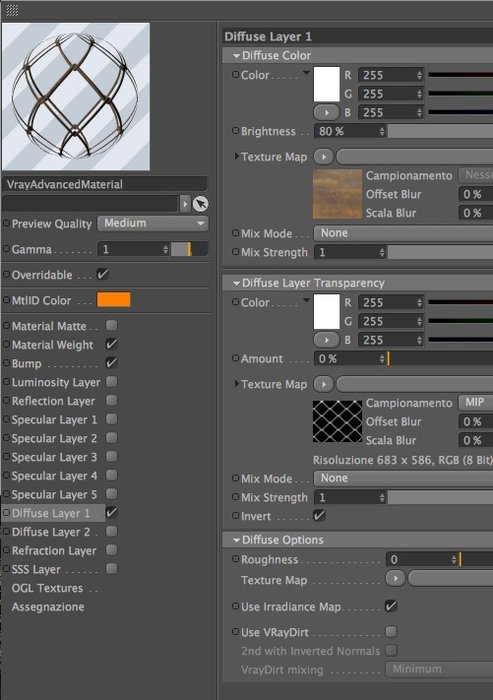Enable the Reflection Layer checkbox
This screenshot has width=493, height=700.
point(112,400)
